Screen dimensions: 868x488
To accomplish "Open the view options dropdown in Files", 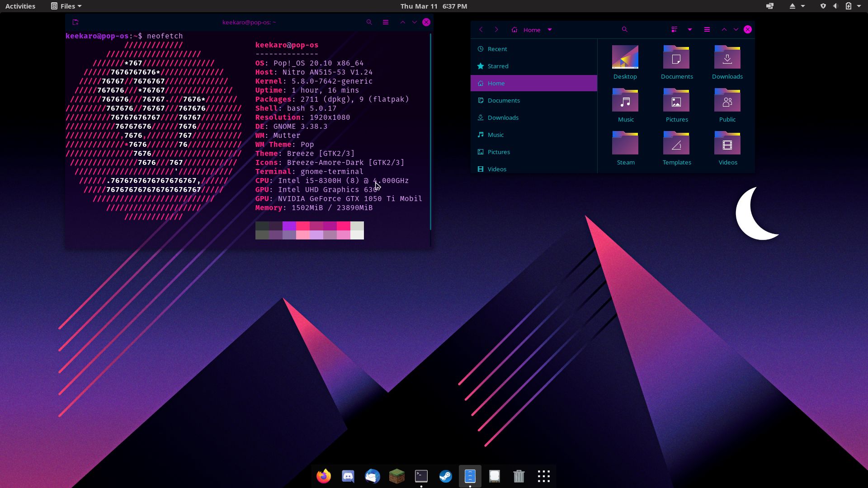I will pos(689,29).
